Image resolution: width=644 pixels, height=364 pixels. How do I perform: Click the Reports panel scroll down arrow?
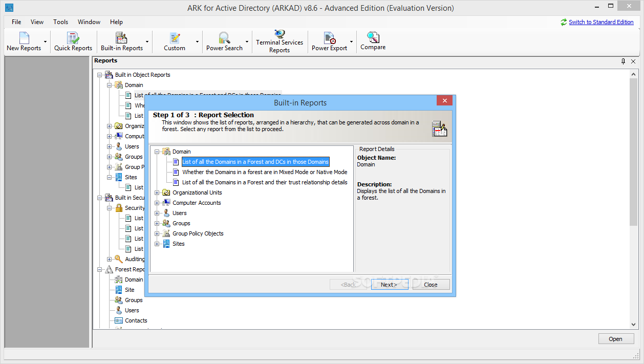(x=634, y=325)
